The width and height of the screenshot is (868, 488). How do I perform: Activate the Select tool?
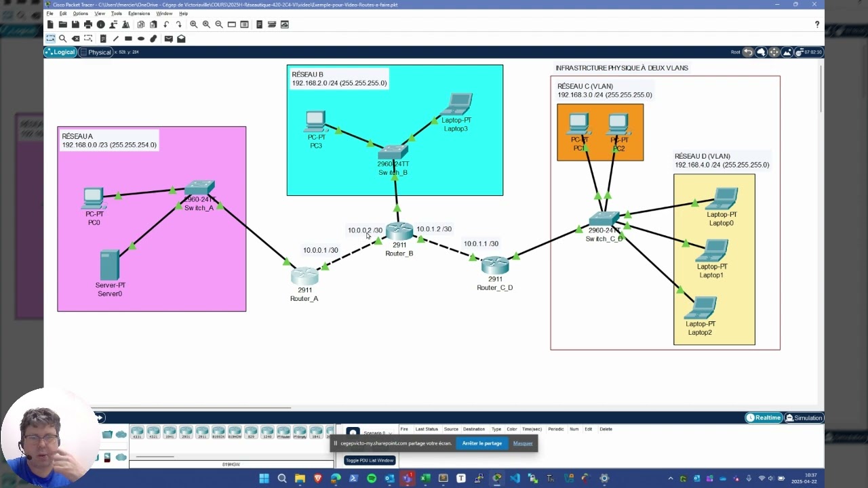coord(50,39)
